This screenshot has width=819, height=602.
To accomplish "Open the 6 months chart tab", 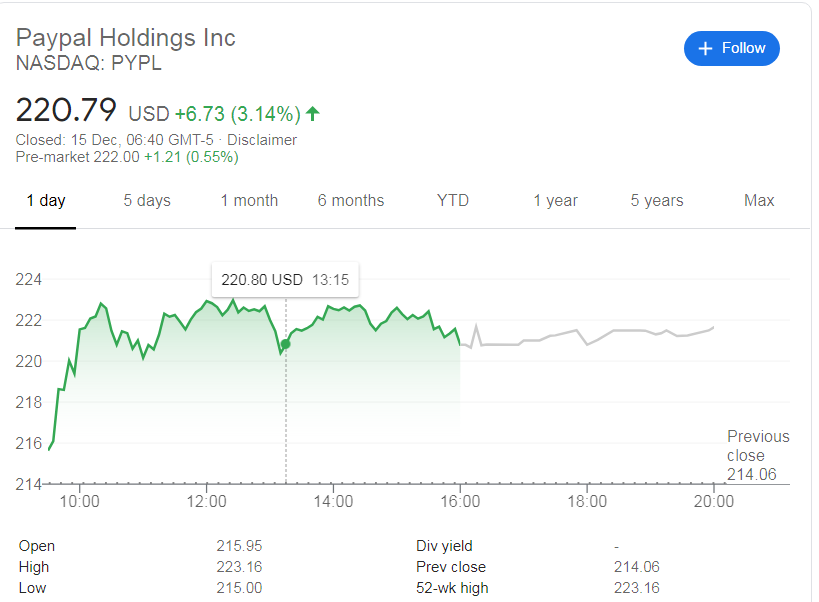I will 350,200.
